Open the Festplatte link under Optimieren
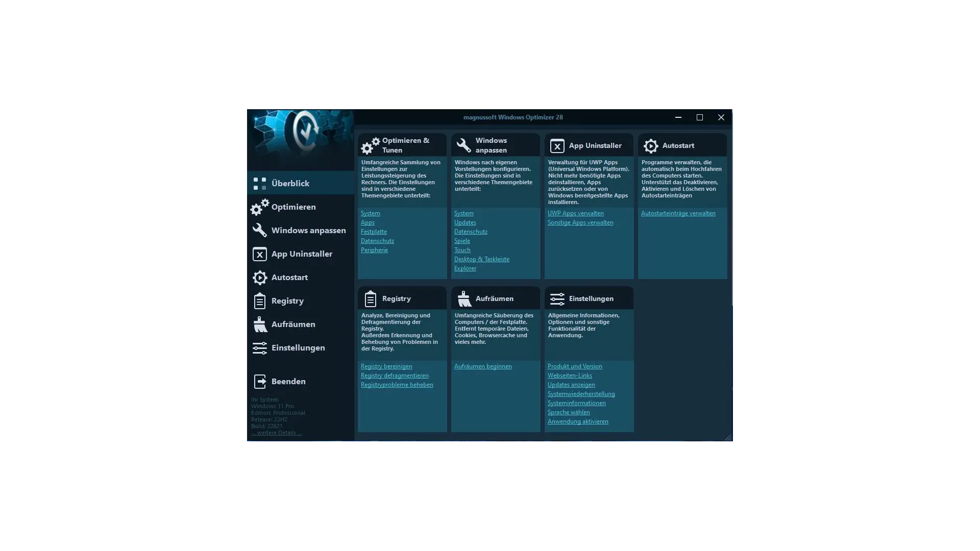The height and width of the screenshot is (551, 980). [374, 232]
